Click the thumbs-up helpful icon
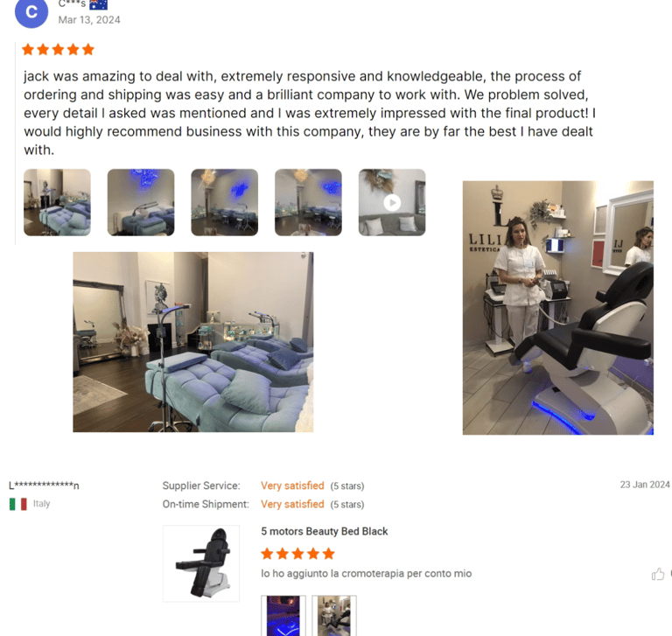 [658, 574]
